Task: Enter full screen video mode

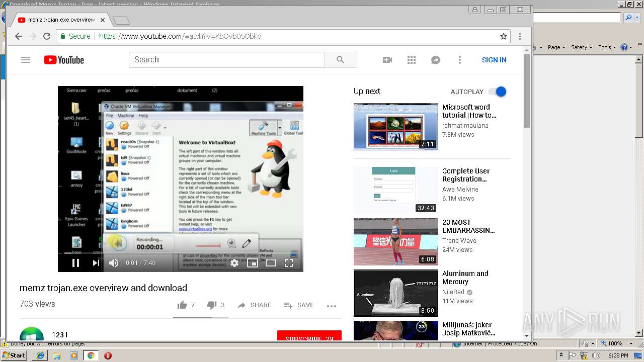Action: pyautogui.click(x=289, y=262)
